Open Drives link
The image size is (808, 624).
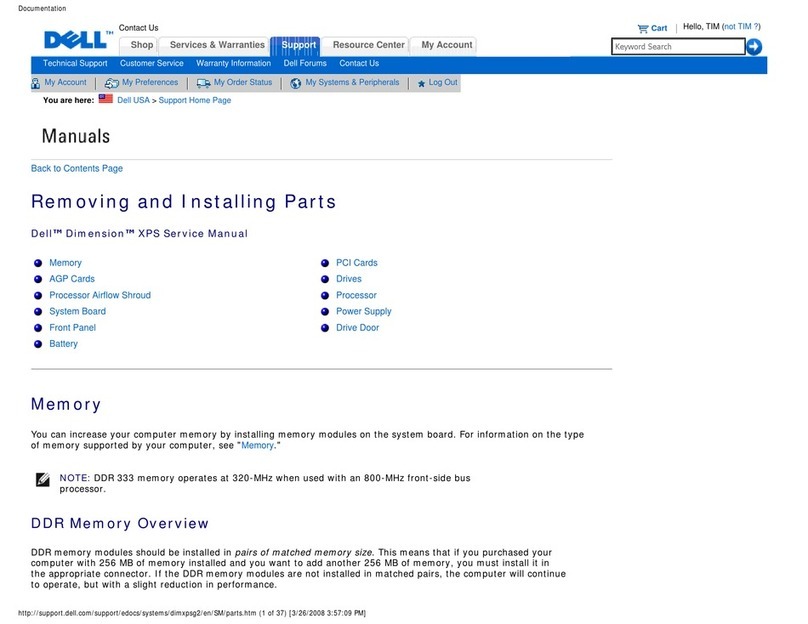tap(349, 279)
